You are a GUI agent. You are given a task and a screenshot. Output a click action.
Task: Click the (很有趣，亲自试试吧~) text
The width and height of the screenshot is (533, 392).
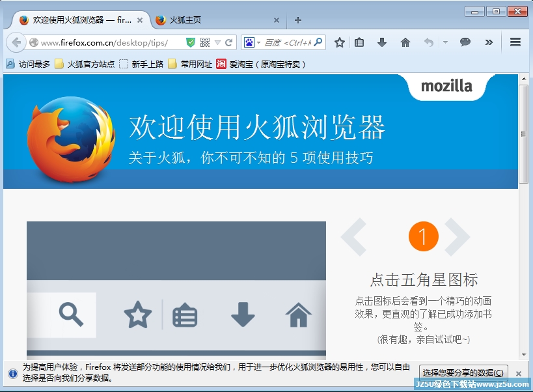424,339
